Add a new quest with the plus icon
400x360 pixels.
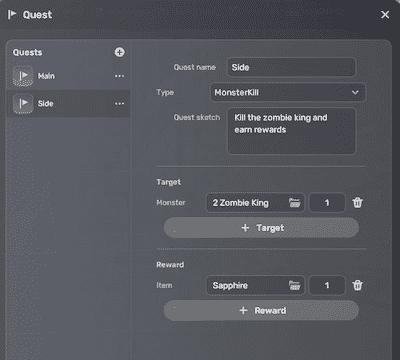(119, 52)
